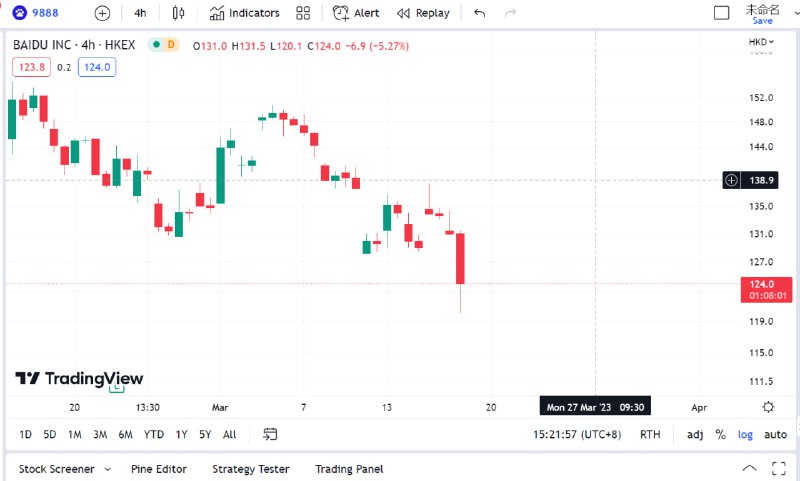Toggle log scale on price axis
The height and width of the screenshot is (481, 800).
coord(746,434)
